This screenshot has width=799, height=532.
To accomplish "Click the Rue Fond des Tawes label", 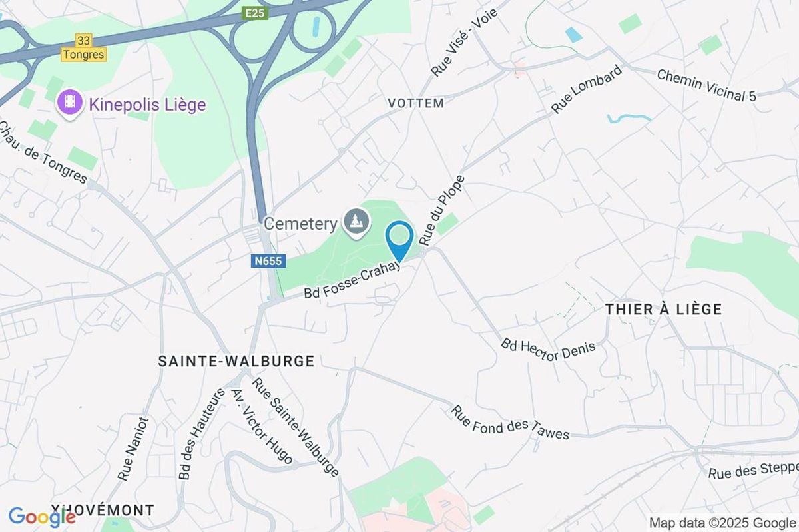I will (x=511, y=423).
